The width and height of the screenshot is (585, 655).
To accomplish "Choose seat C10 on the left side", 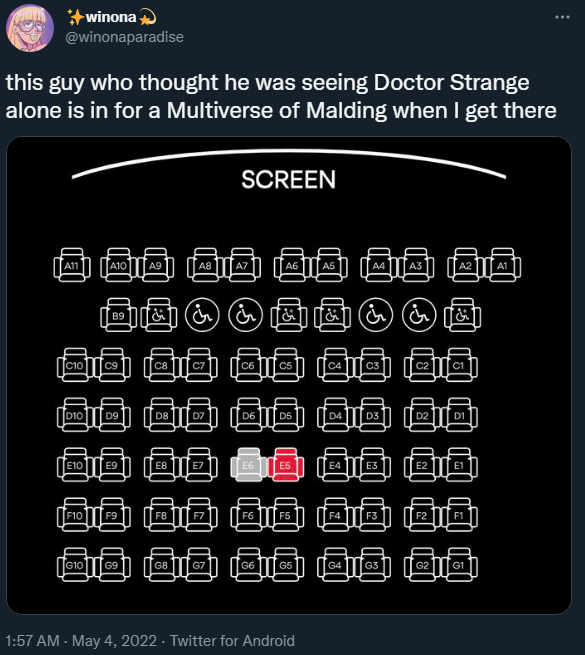I will pyautogui.click(x=75, y=365).
